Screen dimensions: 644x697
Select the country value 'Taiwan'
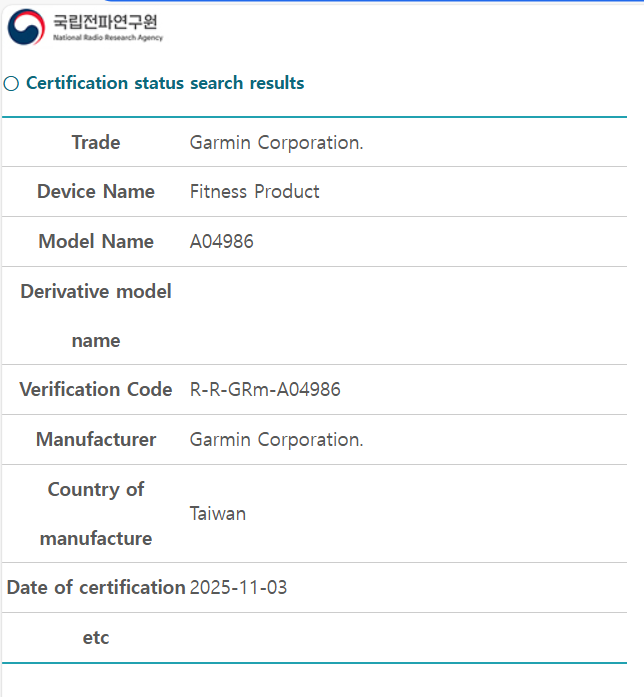point(218,514)
